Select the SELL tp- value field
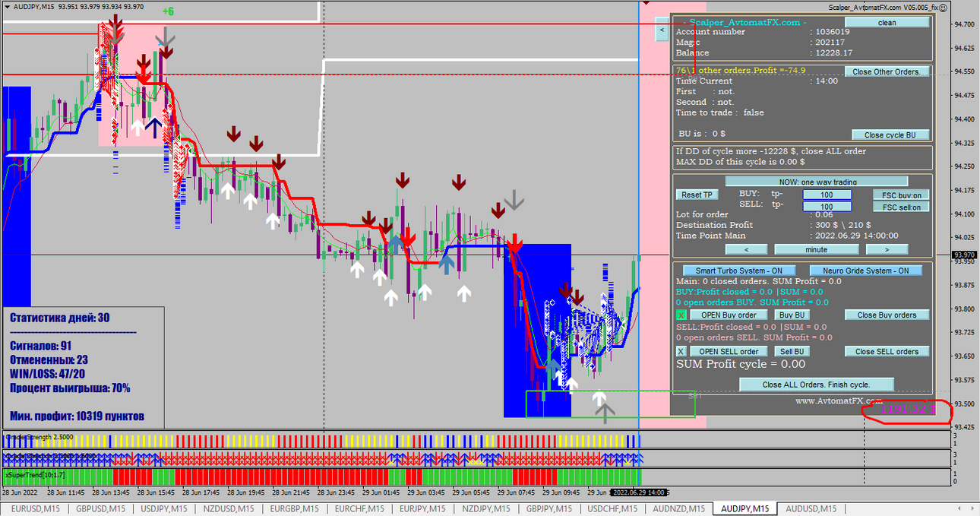 (827, 206)
